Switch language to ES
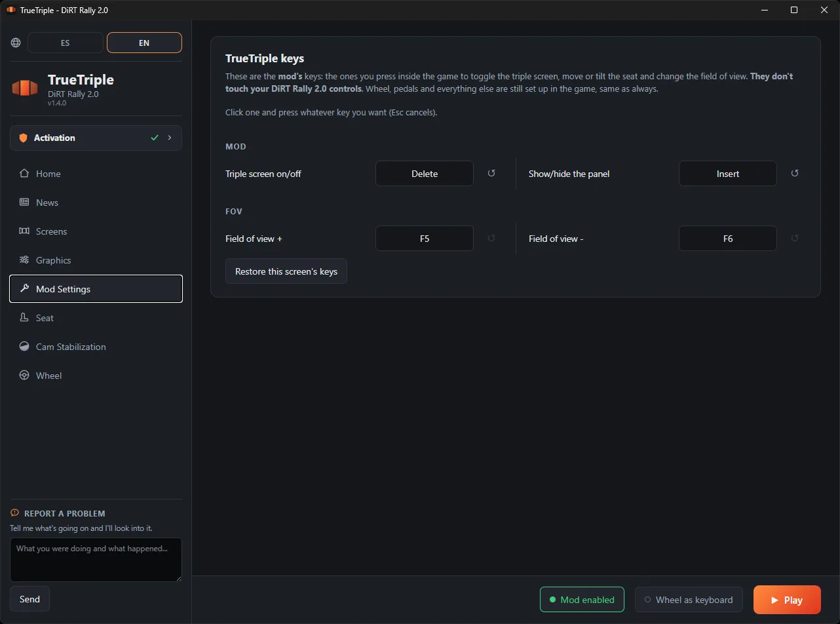The width and height of the screenshot is (840, 624). pos(65,43)
